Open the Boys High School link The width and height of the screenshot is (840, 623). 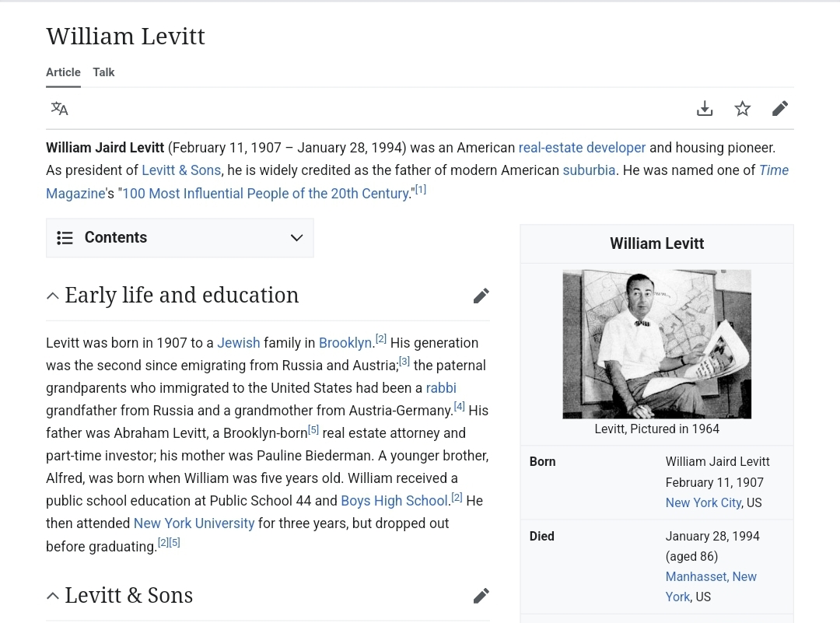pyautogui.click(x=394, y=501)
